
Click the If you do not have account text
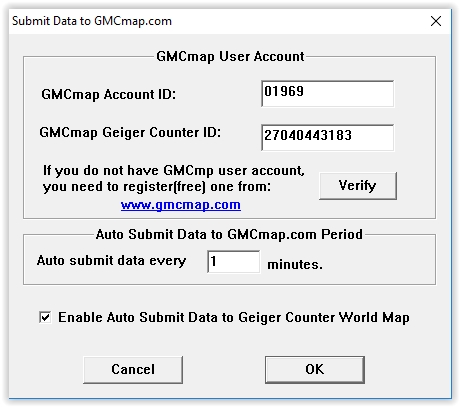click(174, 171)
